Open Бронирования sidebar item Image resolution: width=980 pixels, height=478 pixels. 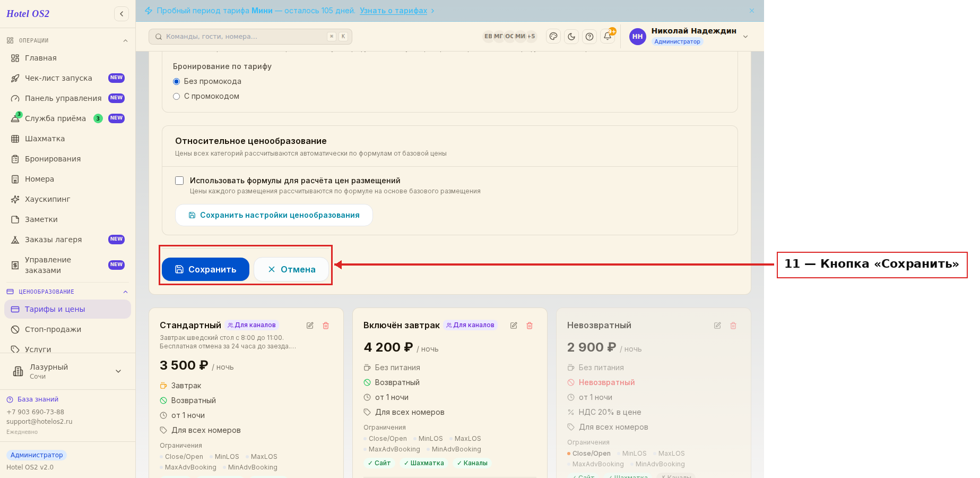click(x=67, y=159)
